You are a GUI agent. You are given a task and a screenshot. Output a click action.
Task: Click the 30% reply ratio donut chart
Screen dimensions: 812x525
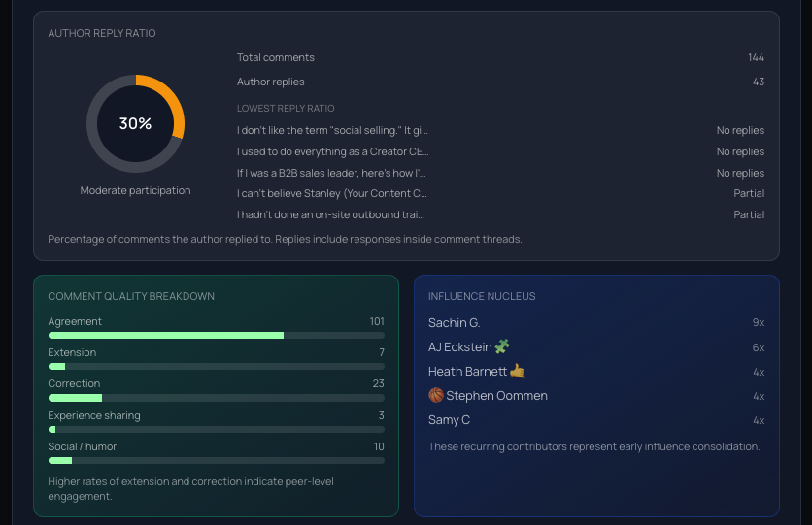[x=135, y=123]
